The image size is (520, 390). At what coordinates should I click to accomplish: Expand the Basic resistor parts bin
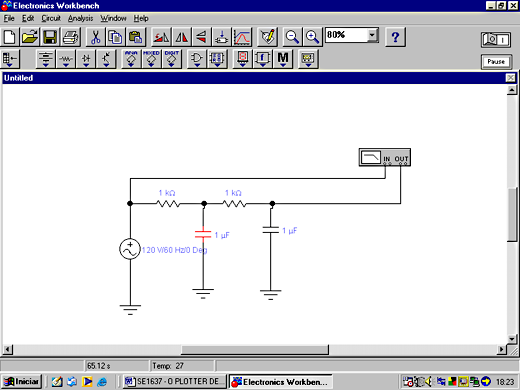click(66, 59)
